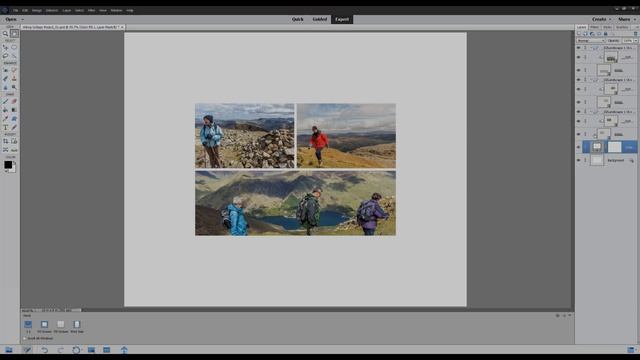This screenshot has width=640, height=360.
Task: Toggle visibility of the third layer group
Action: coord(578,111)
